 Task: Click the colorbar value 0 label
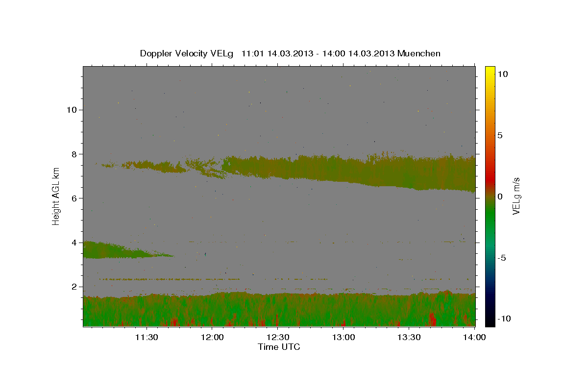[x=499, y=196]
